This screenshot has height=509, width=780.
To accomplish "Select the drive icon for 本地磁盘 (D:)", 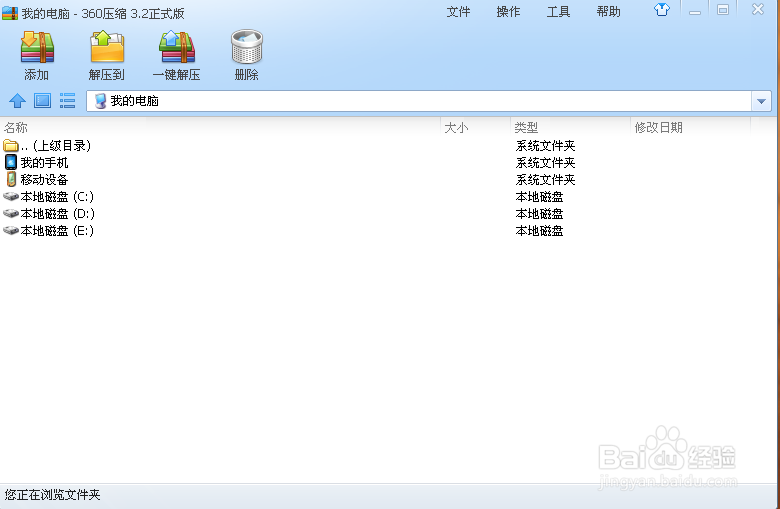I will point(11,213).
